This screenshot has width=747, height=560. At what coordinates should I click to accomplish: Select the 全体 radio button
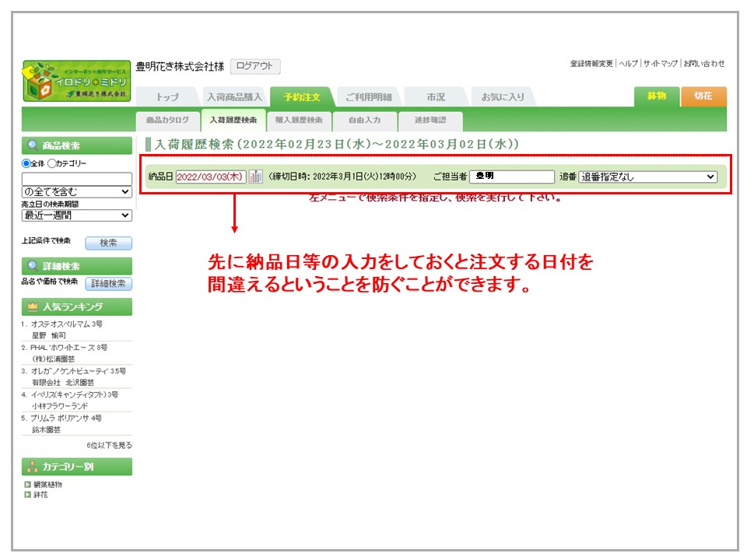26,163
